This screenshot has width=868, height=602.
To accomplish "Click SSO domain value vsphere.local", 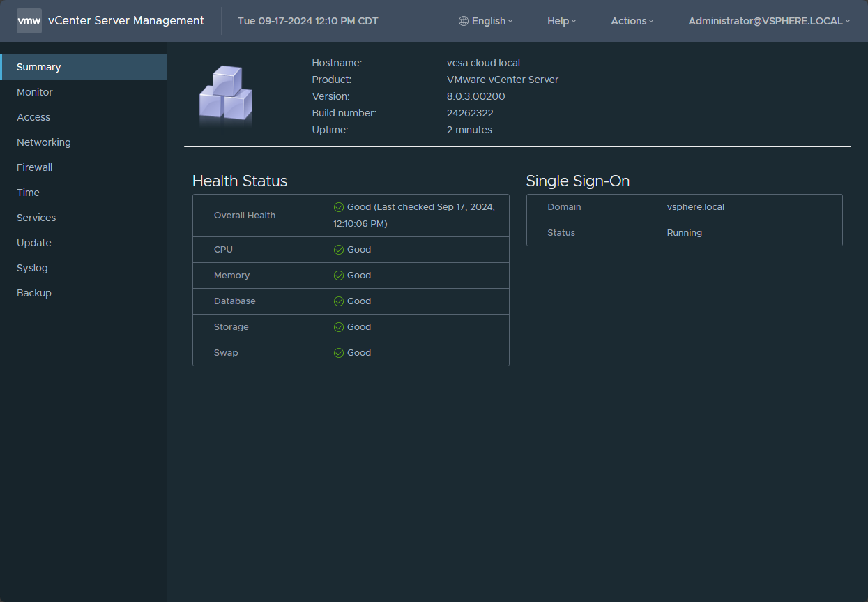I will pyautogui.click(x=696, y=207).
